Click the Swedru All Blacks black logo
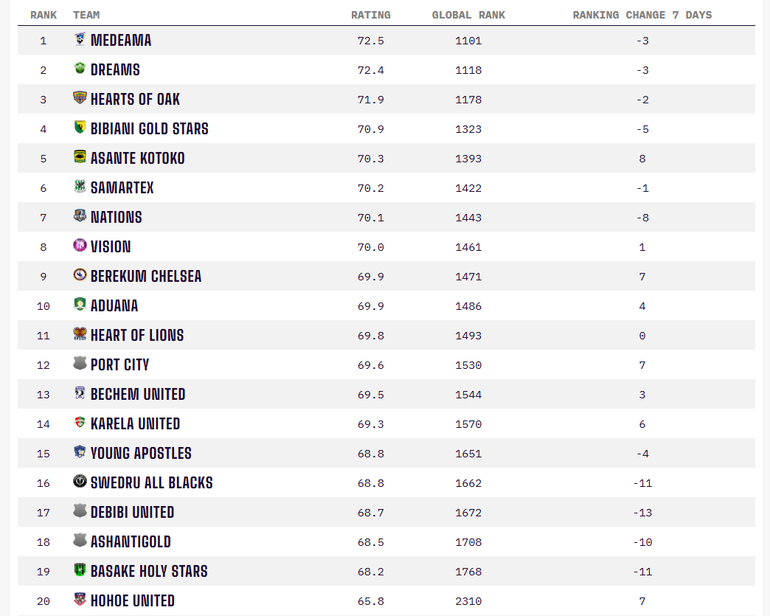Screen dimensions: 770x616 (80, 481)
